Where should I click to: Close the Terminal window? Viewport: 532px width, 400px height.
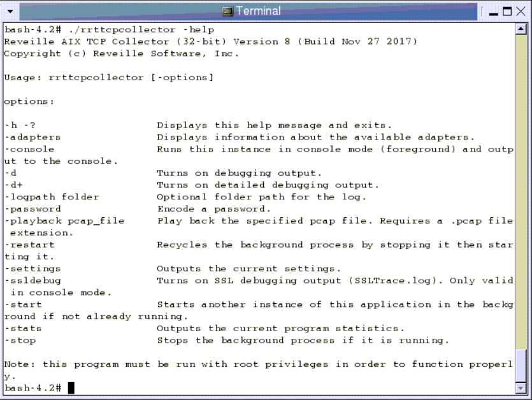tap(521, 12)
